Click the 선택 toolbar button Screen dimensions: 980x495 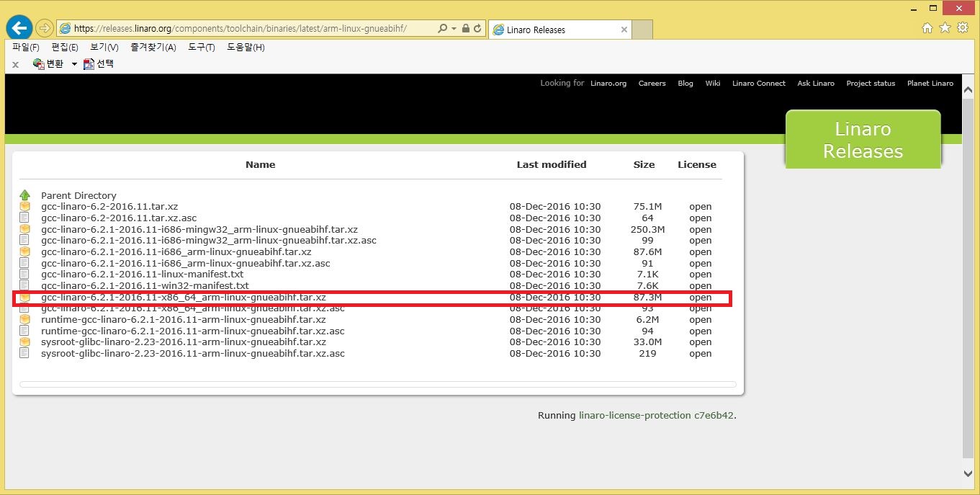click(x=99, y=63)
